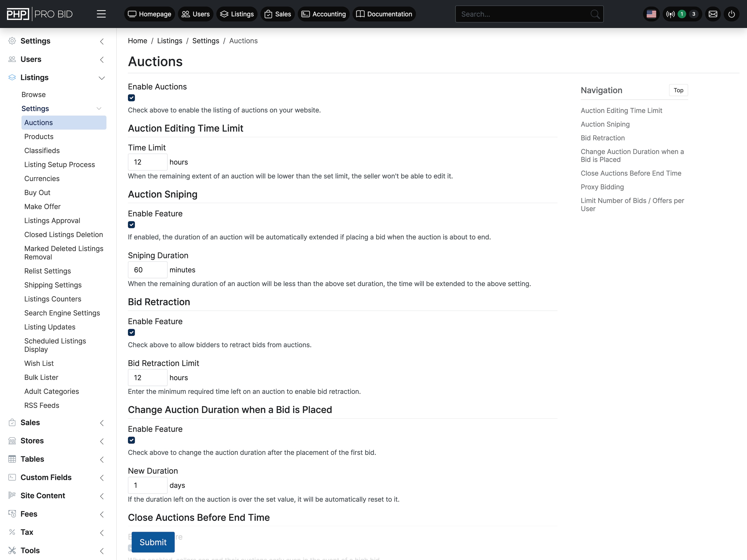747x560 pixels.
Task: Select Products in the sidebar settings list
Action: click(39, 136)
